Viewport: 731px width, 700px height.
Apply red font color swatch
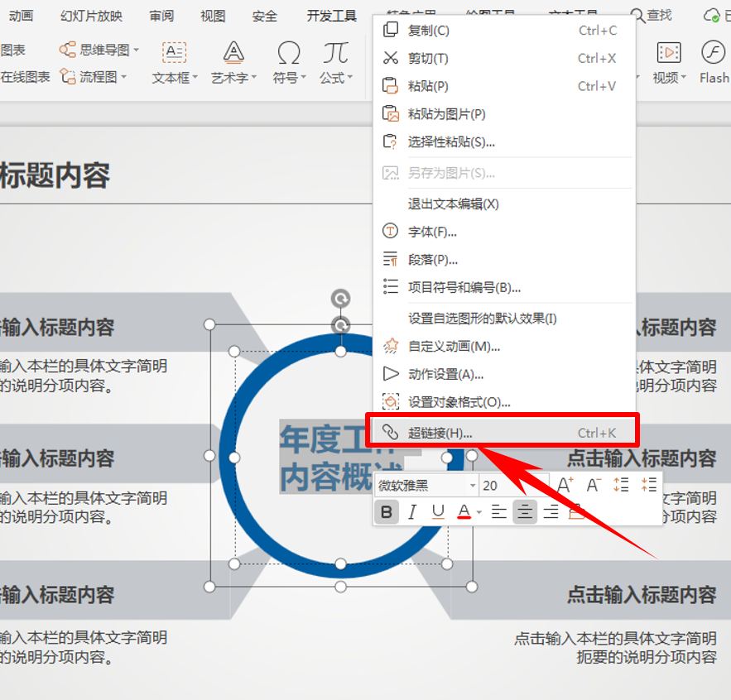(464, 511)
